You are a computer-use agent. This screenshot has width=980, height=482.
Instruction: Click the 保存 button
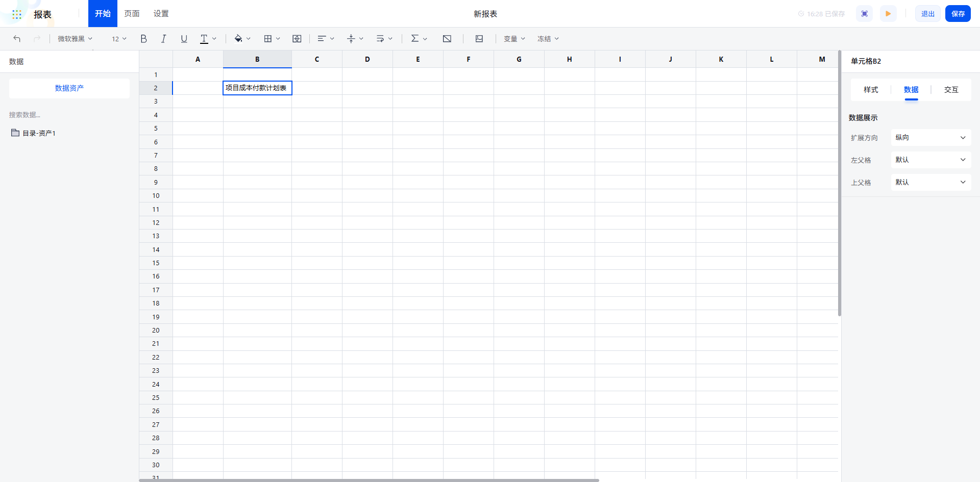click(x=958, y=14)
